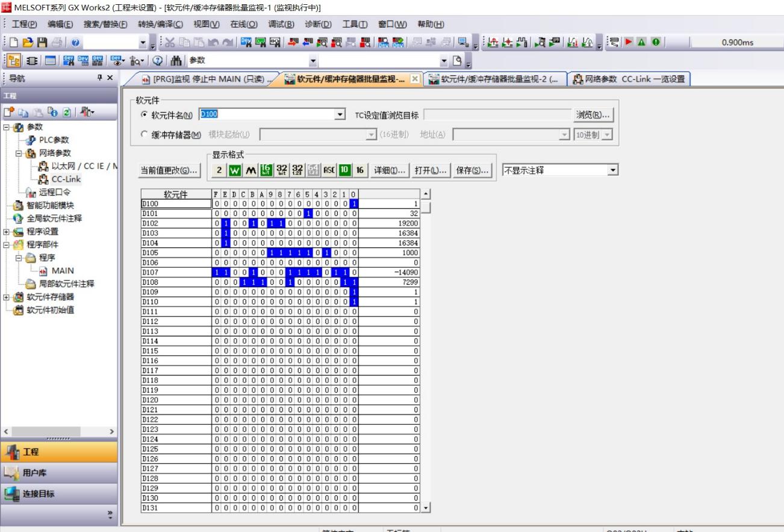Open the 调试 menu
This screenshot has height=532, width=784.
coord(281,24)
